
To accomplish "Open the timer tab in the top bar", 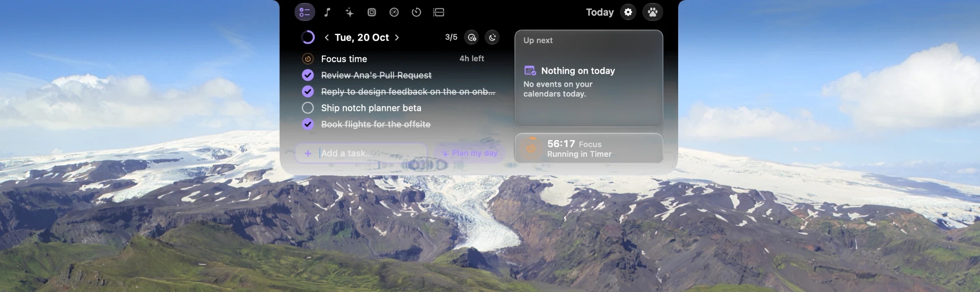I will coord(416,12).
